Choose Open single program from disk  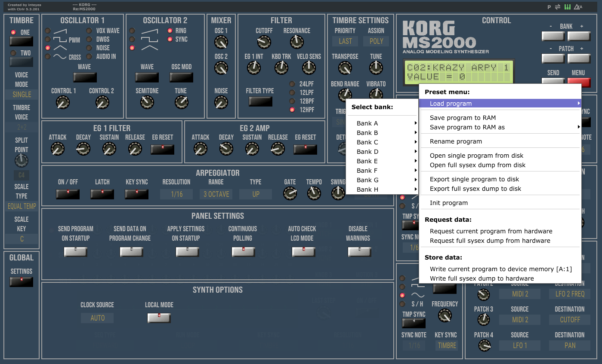pyautogui.click(x=500, y=156)
